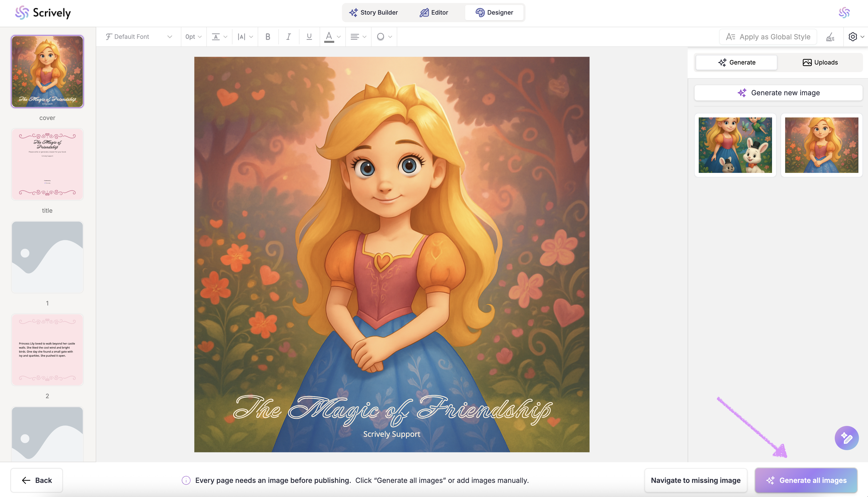
Task: Select the title page thumbnail
Action: (47, 165)
